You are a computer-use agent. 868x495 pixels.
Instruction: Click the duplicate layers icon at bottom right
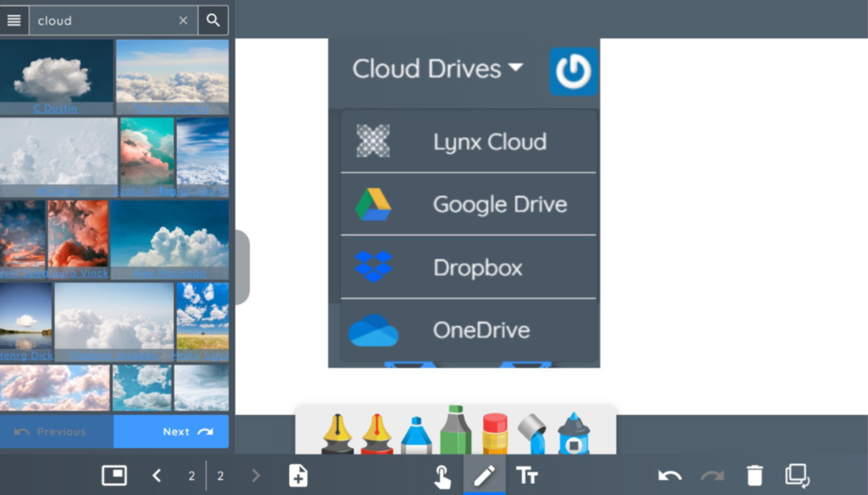pos(797,475)
